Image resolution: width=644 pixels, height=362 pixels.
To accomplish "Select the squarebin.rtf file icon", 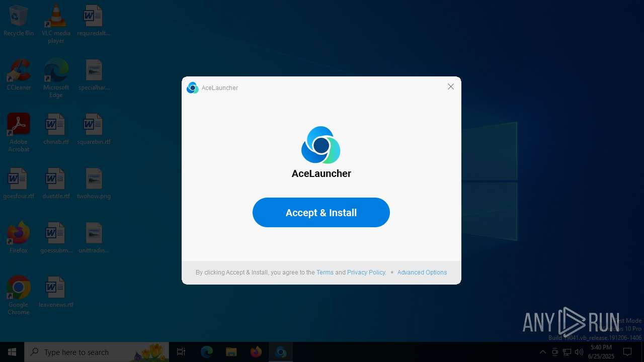I will [94, 129].
